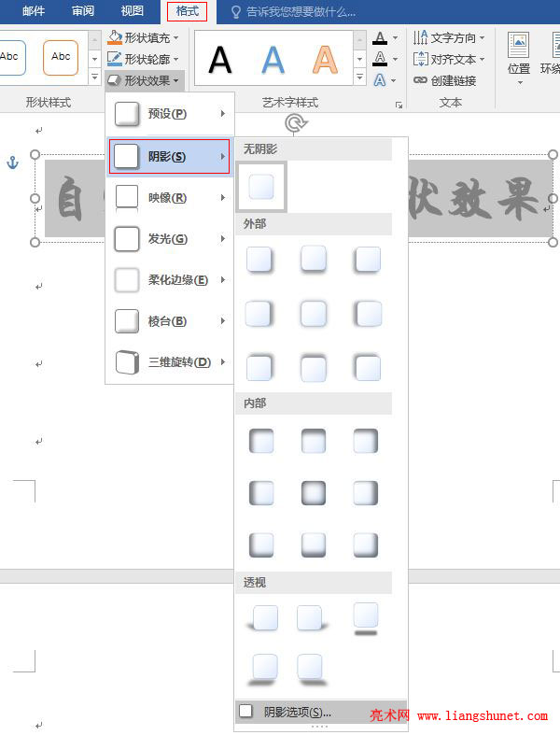Open the 棱台(B) submenu

[x=170, y=321]
